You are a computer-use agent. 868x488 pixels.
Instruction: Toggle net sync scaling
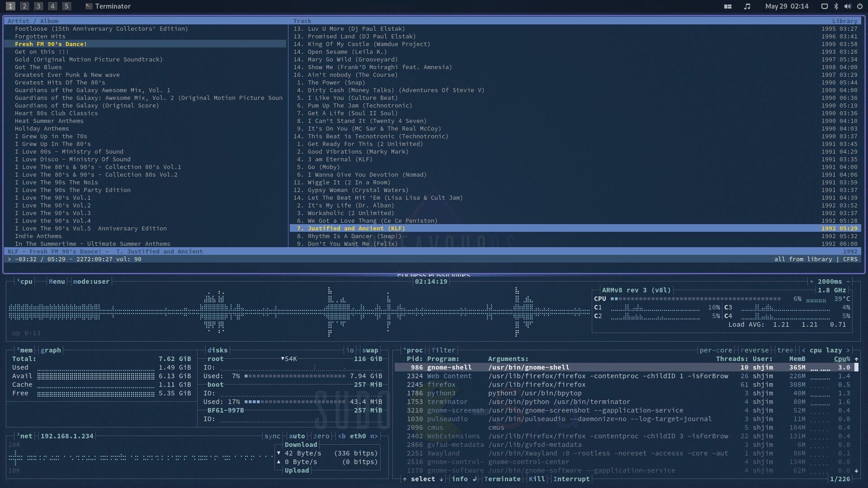(272, 436)
